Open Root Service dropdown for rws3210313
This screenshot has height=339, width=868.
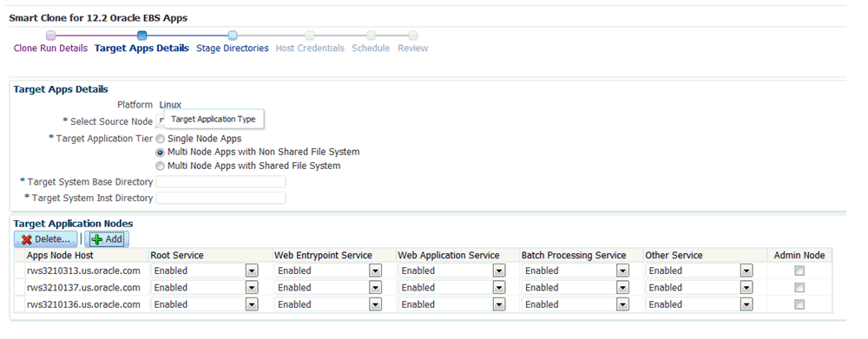pyautogui.click(x=252, y=271)
